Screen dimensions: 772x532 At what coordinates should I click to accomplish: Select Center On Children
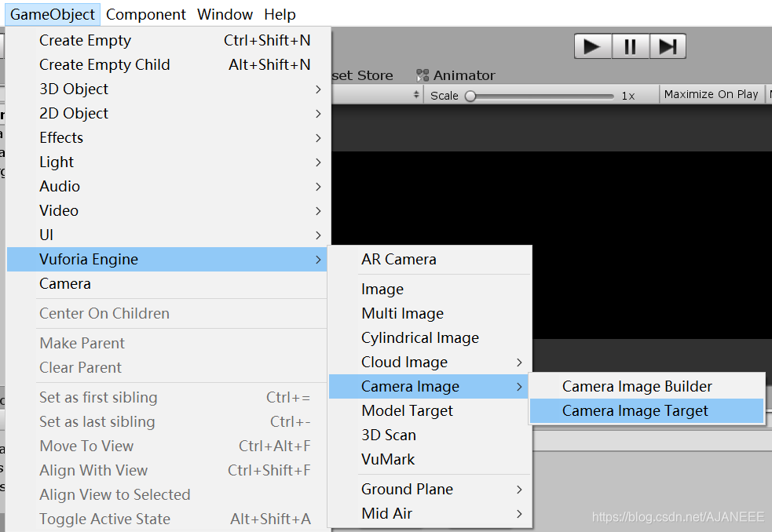(x=167, y=314)
